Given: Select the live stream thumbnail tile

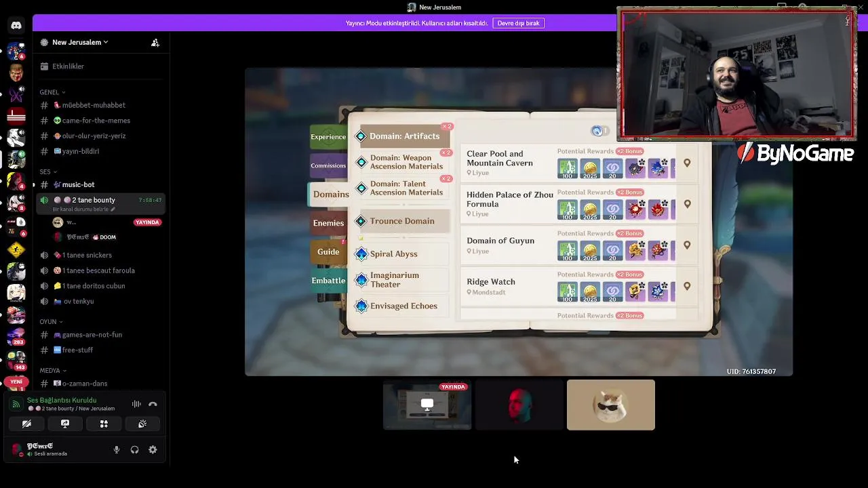Looking at the screenshot, I should (x=427, y=405).
